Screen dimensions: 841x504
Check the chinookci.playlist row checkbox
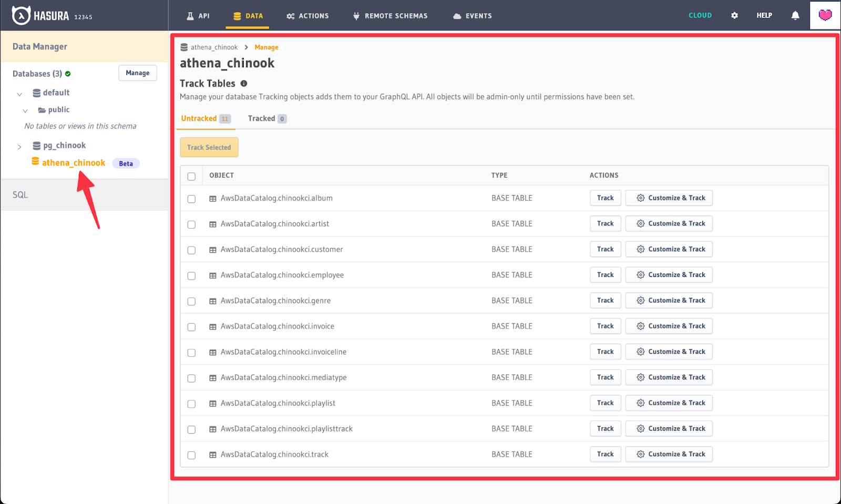[191, 404]
